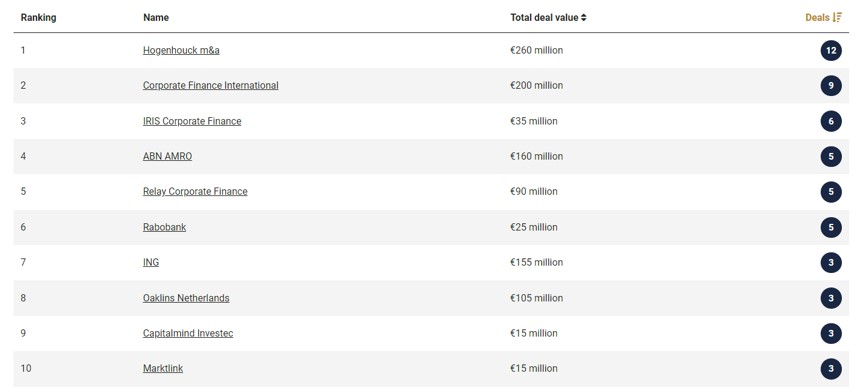Viewport: 861px width, 389px height.
Task: Click the Deals column header label
Action: pyautogui.click(x=817, y=18)
